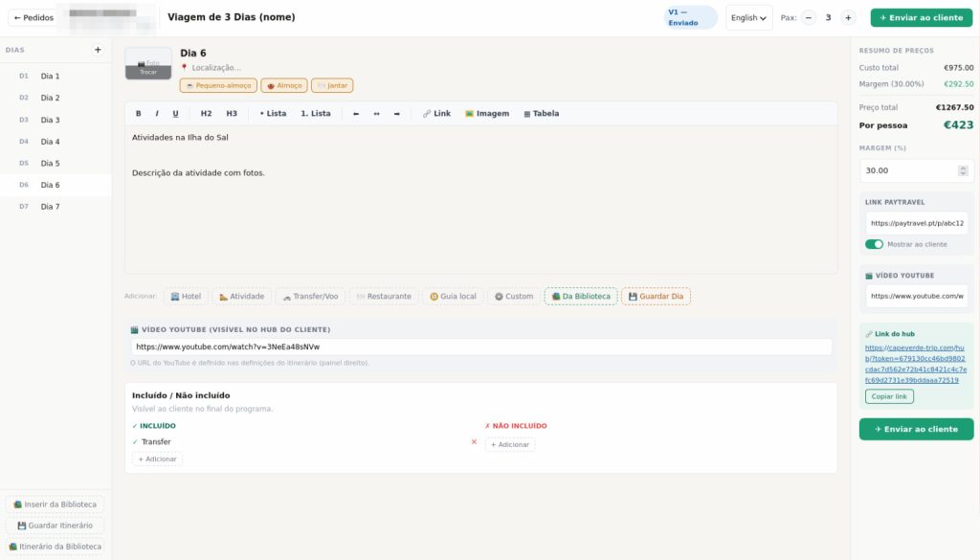This screenshot has height=560, width=980.
Task: Go back to Pedidos
Action: click(x=33, y=17)
